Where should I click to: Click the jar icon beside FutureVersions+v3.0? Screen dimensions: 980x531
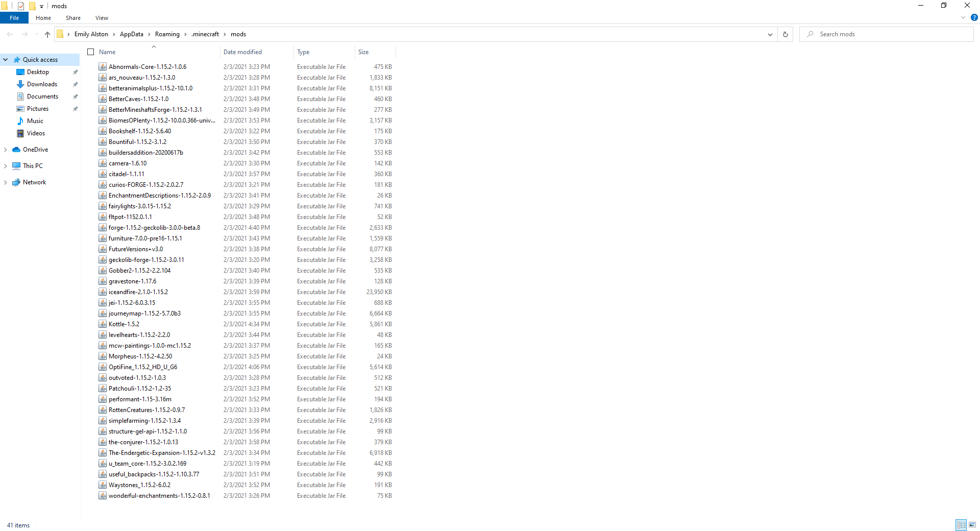tap(103, 249)
